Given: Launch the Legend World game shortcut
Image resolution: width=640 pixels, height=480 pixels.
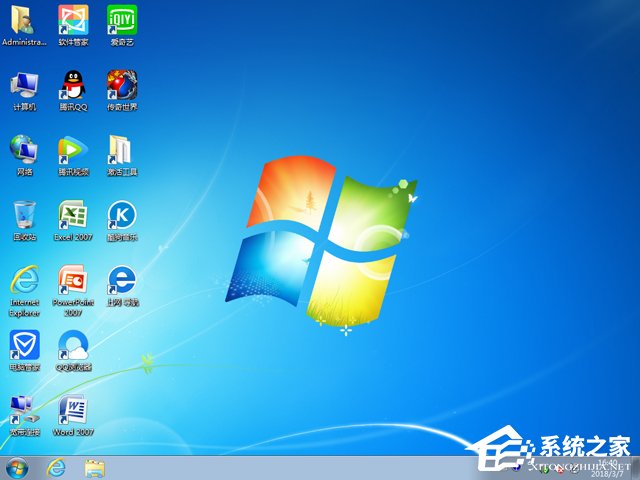Looking at the screenshot, I should tap(121, 85).
